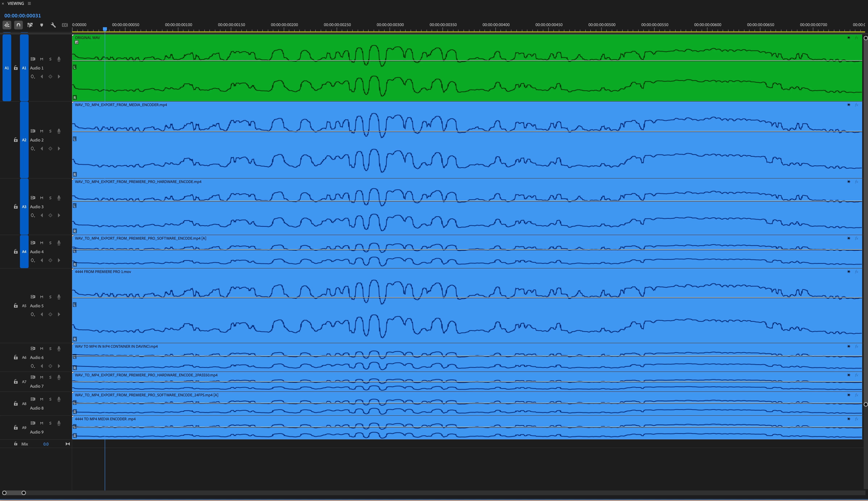Toggle track lock on Audio 6
The image size is (868, 501).
tap(15, 358)
